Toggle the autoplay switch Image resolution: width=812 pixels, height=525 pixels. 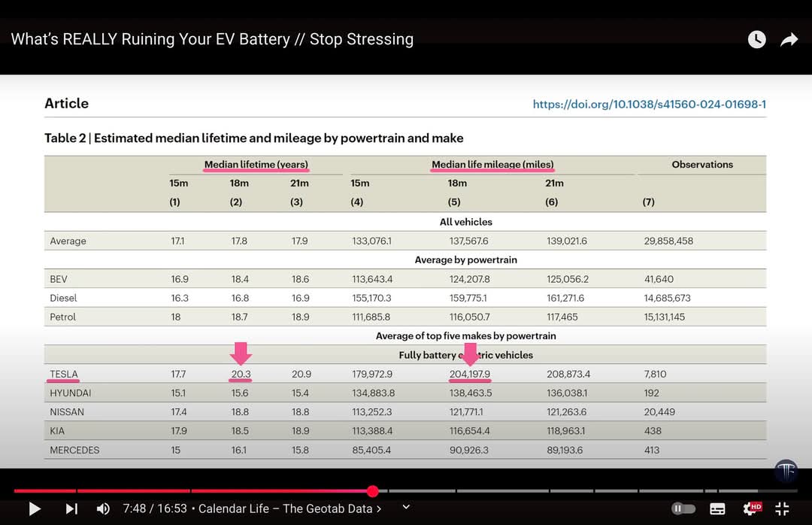point(683,508)
